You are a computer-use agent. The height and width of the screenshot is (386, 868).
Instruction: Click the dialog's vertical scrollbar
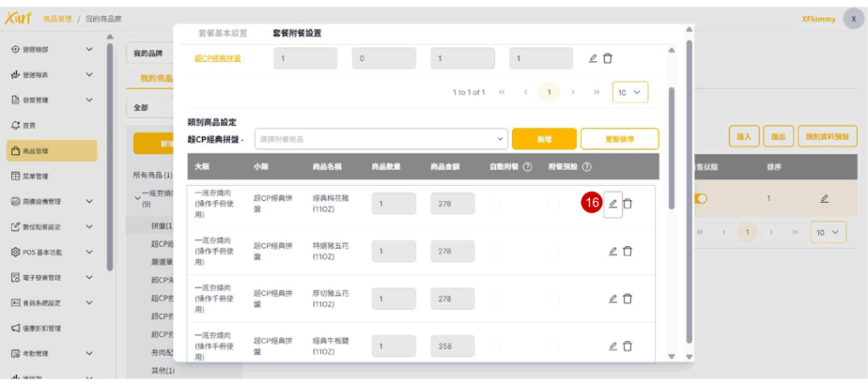(x=673, y=127)
